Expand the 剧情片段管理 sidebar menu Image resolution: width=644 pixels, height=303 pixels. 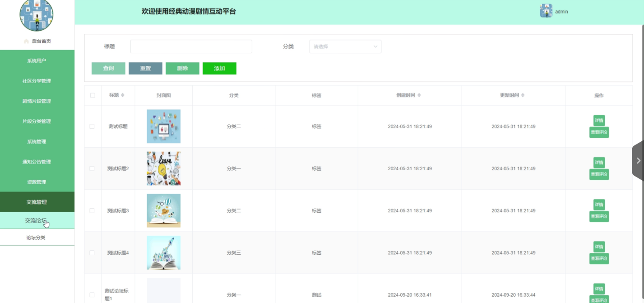37,101
